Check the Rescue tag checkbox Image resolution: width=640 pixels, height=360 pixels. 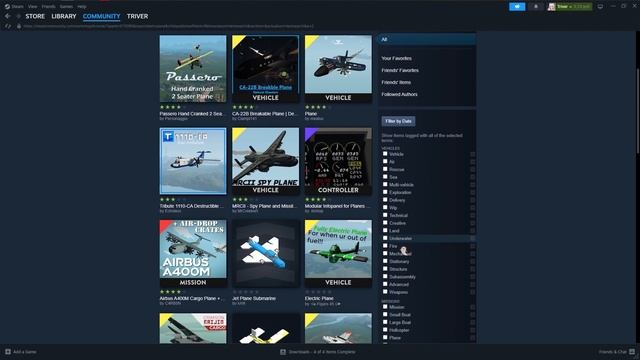point(385,169)
